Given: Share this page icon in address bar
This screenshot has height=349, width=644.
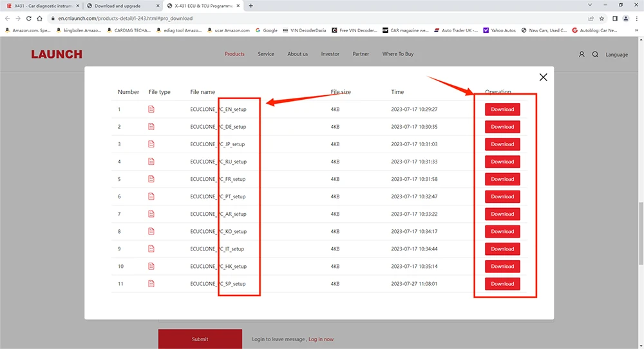Looking at the screenshot, I should click(x=591, y=19).
